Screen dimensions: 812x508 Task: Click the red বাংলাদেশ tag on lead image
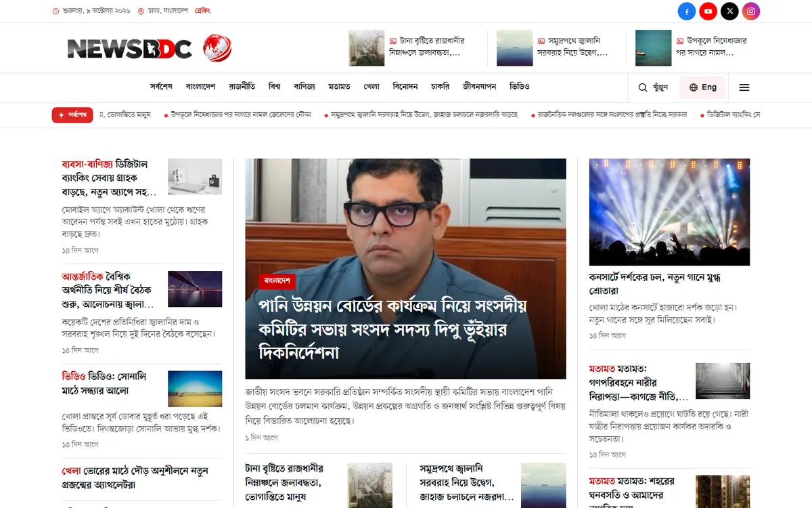(277, 280)
